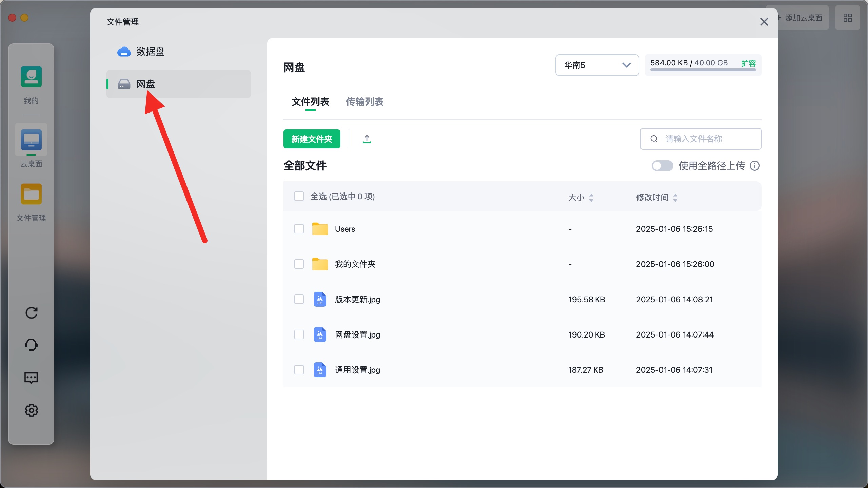Check the 通用设置.jpg checkbox

[x=299, y=370]
